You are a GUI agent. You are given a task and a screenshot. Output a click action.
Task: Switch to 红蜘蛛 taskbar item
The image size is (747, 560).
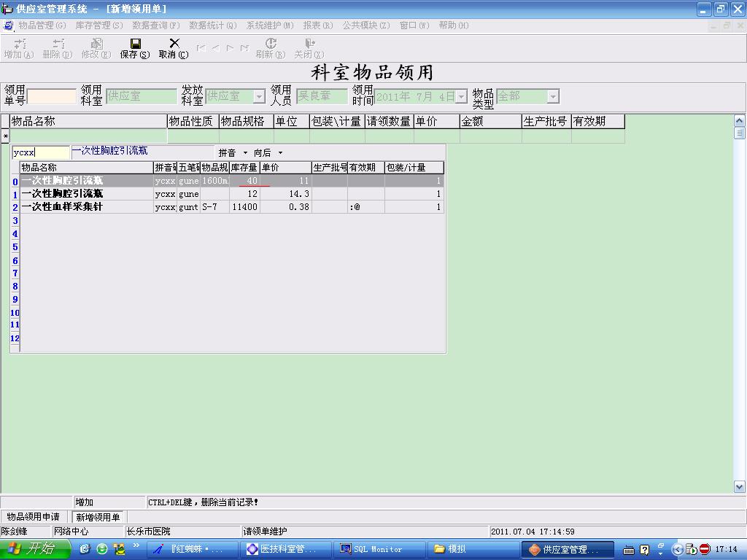(193, 549)
